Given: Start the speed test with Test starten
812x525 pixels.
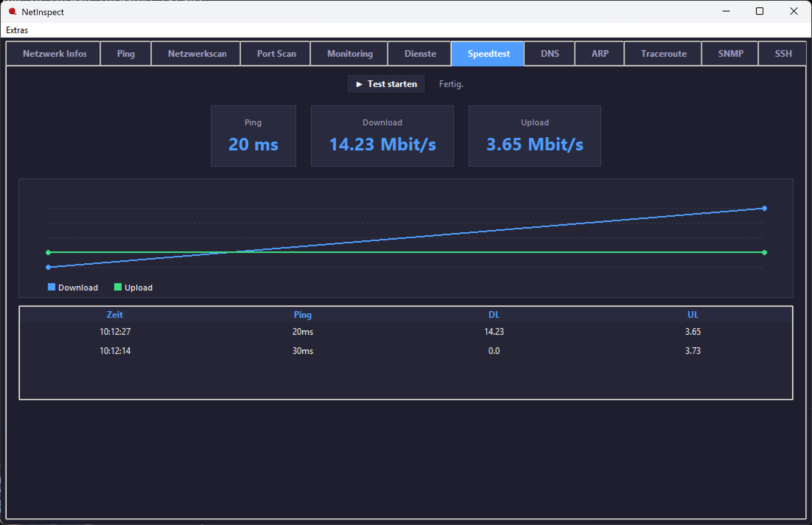Looking at the screenshot, I should click(386, 84).
